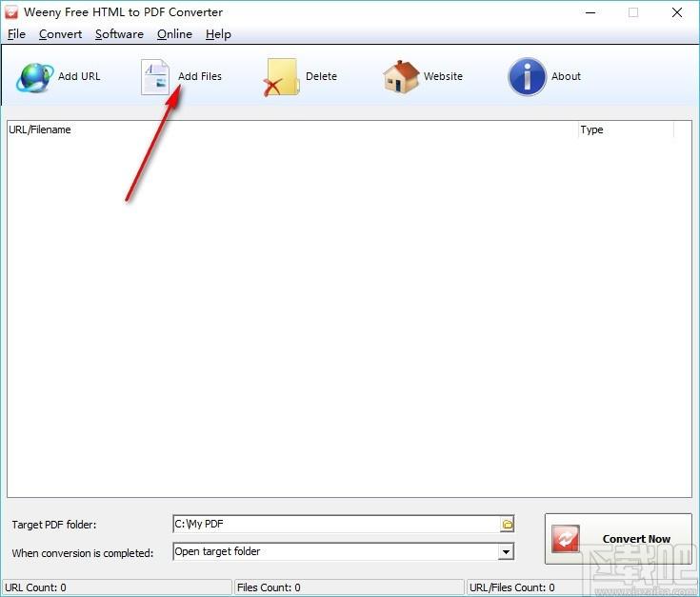Click the Add Files document icon
Viewport: 700px width, 597px height.
tap(155, 78)
